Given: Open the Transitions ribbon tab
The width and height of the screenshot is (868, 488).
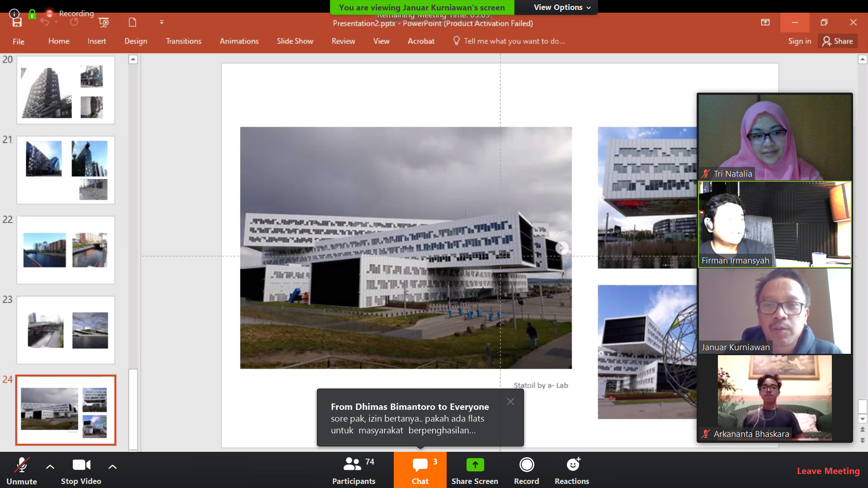Looking at the screenshot, I should tap(183, 41).
